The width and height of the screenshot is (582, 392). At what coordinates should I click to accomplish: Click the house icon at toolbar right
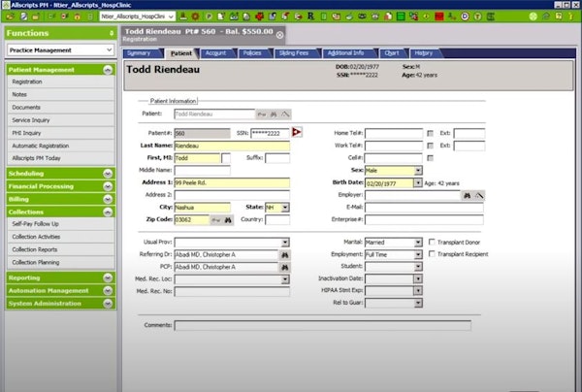pos(546,16)
